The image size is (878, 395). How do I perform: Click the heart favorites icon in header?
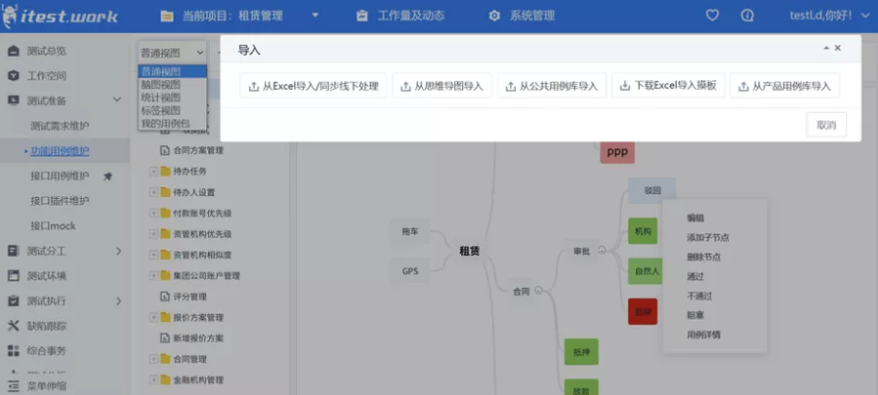pyautogui.click(x=712, y=16)
